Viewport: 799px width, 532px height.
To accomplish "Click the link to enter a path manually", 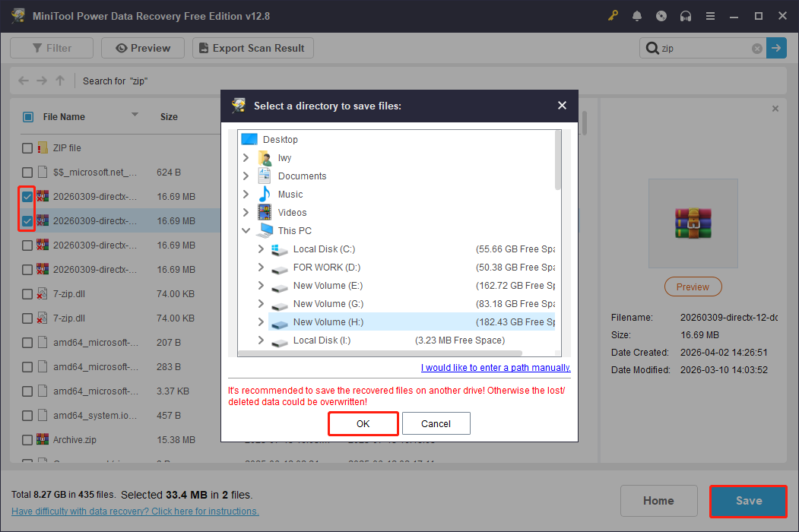I will pos(495,367).
